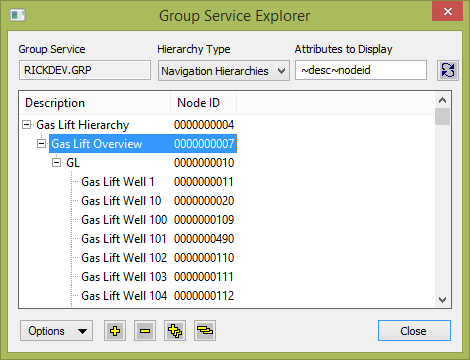Click node ID 0000000111
The width and height of the screenshot is (470, 360).
point(204,277)
